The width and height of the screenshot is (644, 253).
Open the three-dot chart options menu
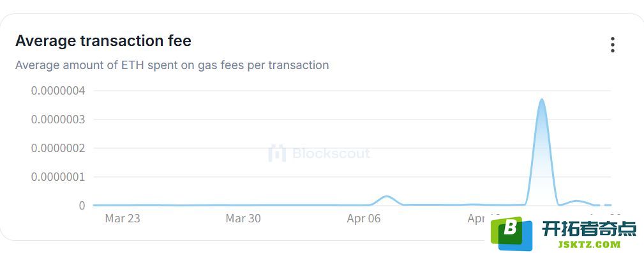pyautogui.click(x=612, y=45)
